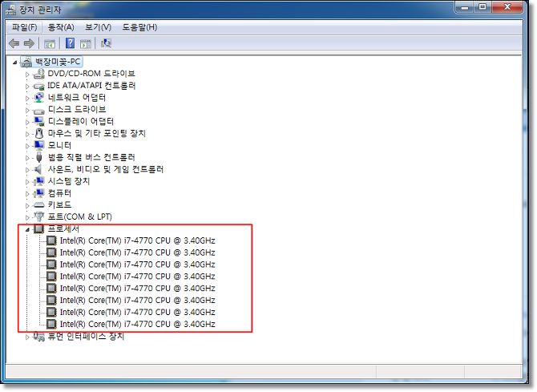Collapse the 백장미꽃-PC root node
537x392 pixels.
point(14,63)
